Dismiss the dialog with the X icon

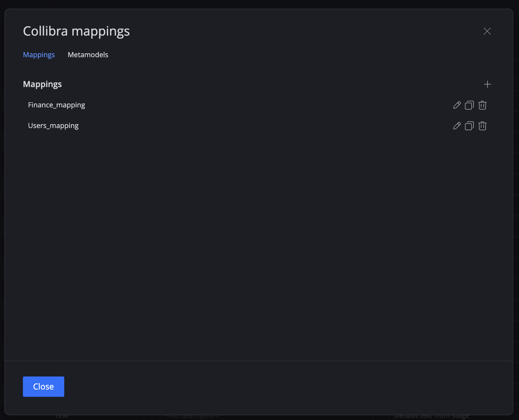(x=487, y=31)
